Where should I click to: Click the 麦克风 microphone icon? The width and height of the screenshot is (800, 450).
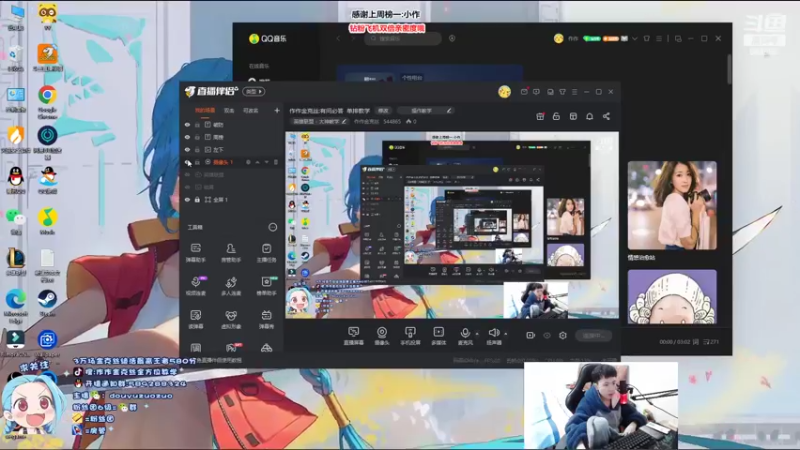click(x=465, y=333)
